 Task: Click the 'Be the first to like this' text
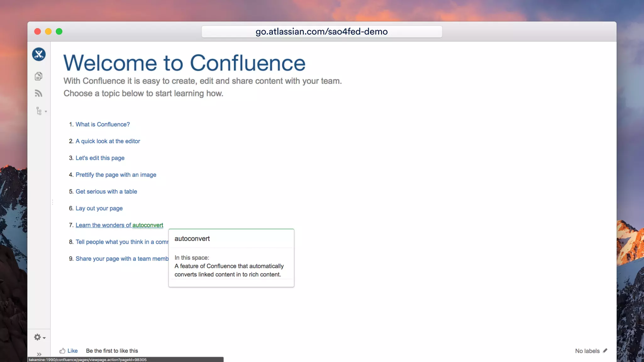(112, 351)
